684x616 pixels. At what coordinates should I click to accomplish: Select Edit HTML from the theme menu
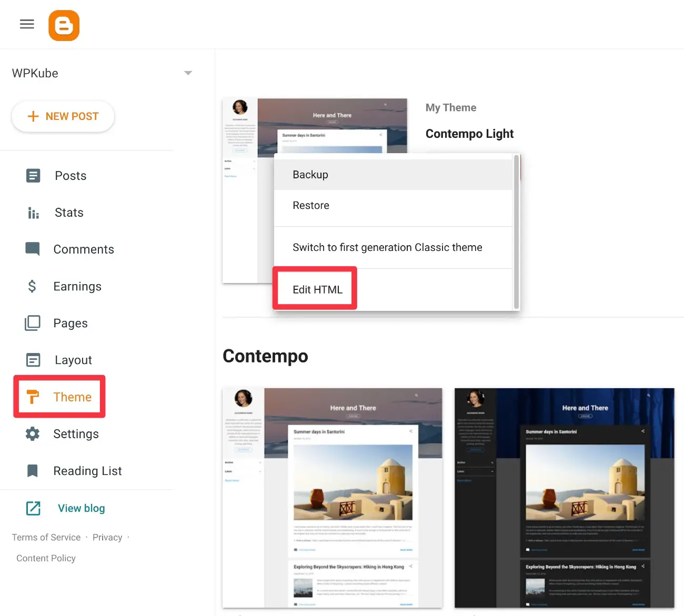point(393,290)
